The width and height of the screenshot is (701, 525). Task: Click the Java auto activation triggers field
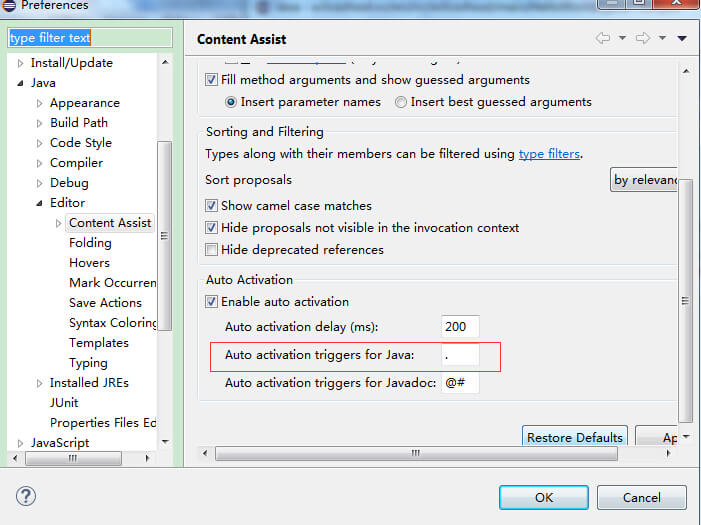pos(460,355)
